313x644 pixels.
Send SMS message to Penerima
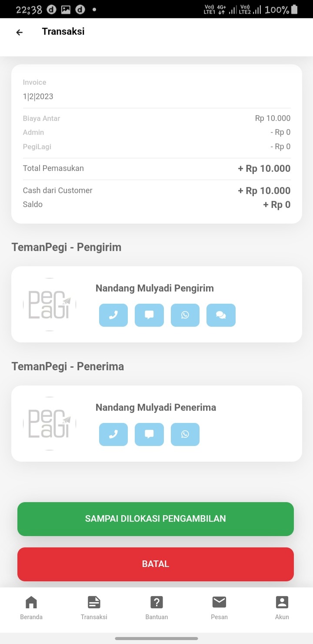(x=149, y=434)
